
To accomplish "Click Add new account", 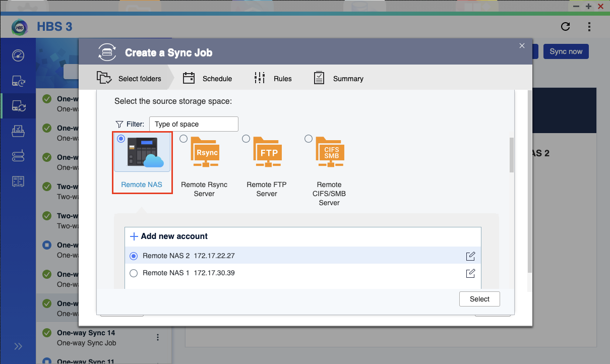I will click(x=169, y=236).
